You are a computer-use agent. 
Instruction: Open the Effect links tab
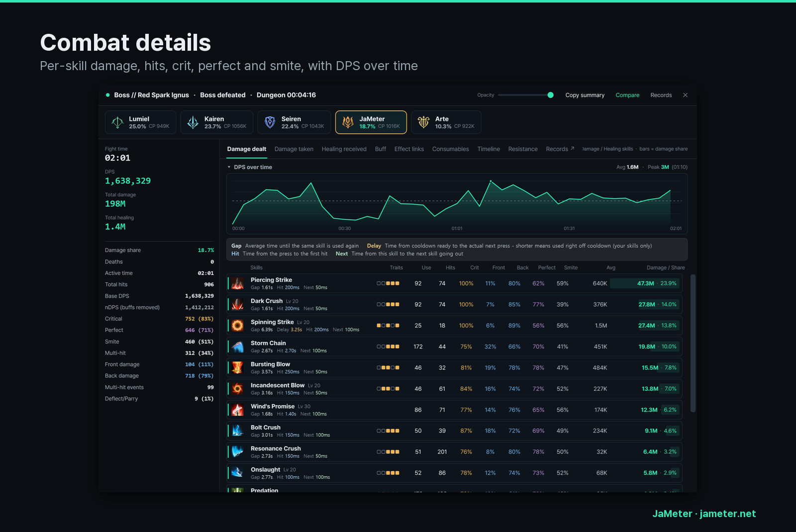409,149
